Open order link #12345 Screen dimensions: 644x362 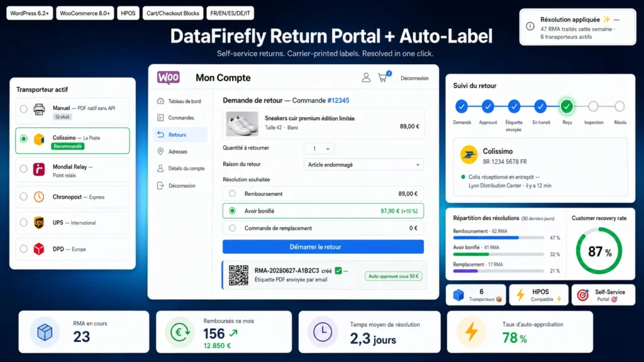coord(338,100)
